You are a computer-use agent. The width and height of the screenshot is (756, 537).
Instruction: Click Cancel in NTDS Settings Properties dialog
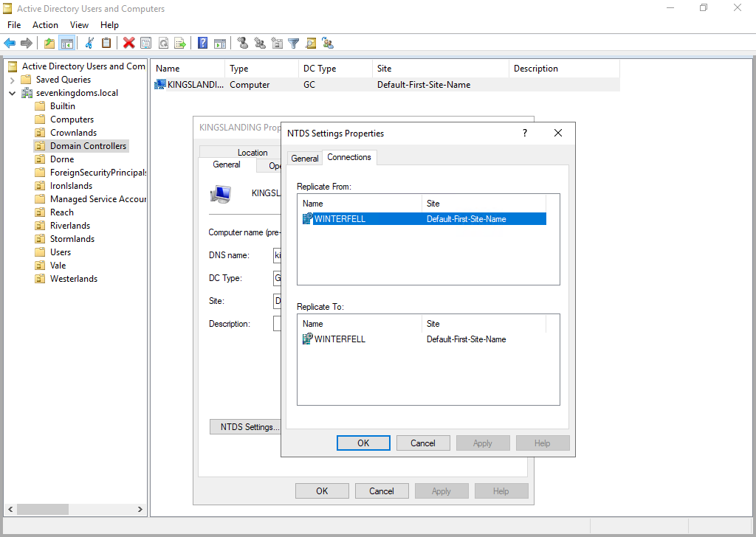(423, 443)
